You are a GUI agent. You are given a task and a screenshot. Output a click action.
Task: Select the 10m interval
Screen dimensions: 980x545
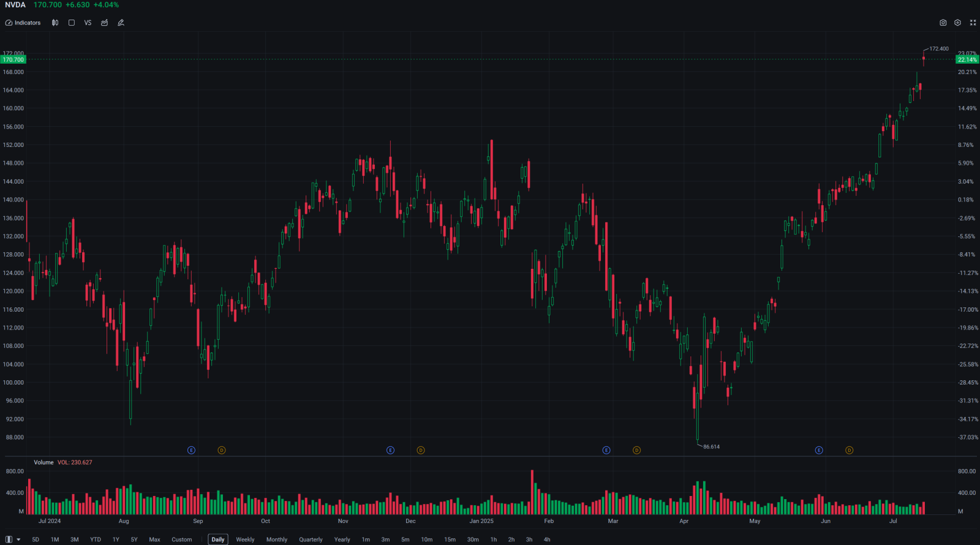(x=427, y=539)
